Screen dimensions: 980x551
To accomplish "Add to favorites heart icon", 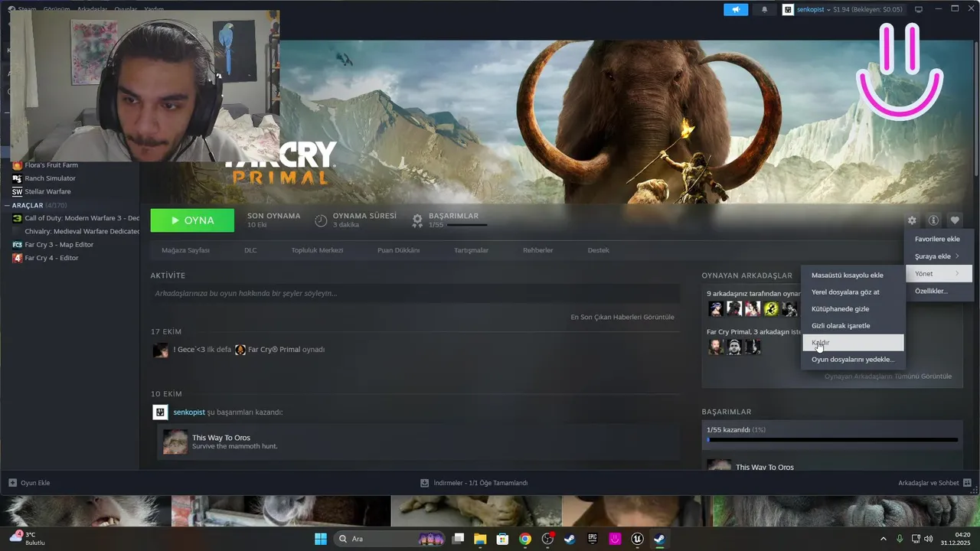I will coord(955,220).
